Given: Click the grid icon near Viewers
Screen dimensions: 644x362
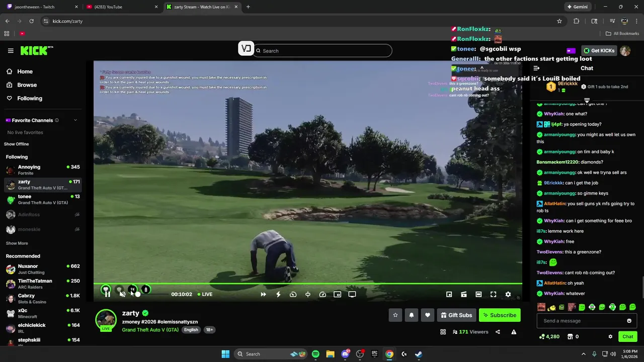Looking at the screenshot, I should coord(443,332).
